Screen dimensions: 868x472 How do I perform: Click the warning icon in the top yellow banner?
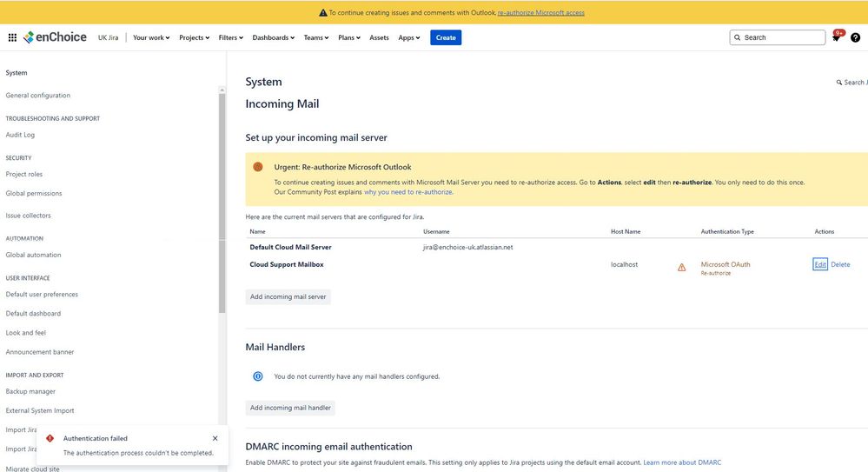click(323, 13)
